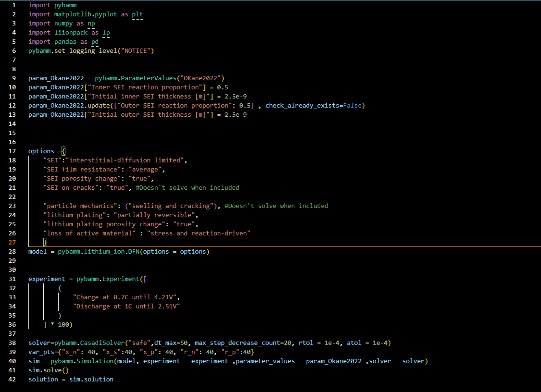Viewport: 541px width, 392px height.
Task: Click the "dt_max" argument
Action: pos(165,343)
